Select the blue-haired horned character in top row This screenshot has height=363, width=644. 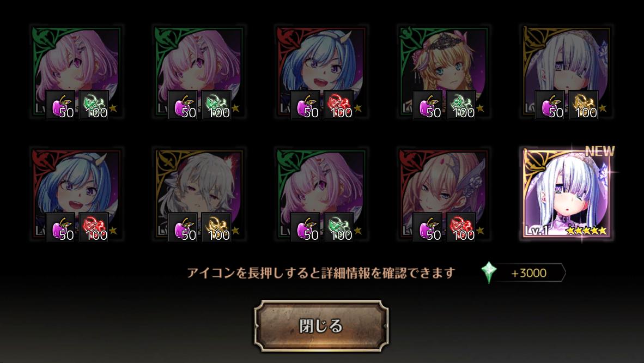pos(321,72)
